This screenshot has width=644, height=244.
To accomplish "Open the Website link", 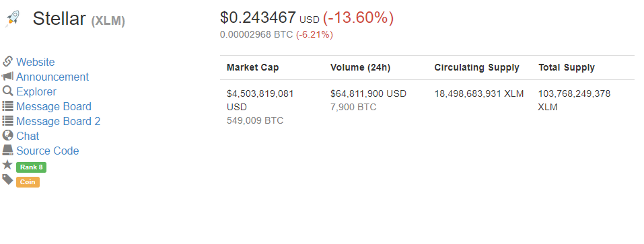I will [35, 62].
